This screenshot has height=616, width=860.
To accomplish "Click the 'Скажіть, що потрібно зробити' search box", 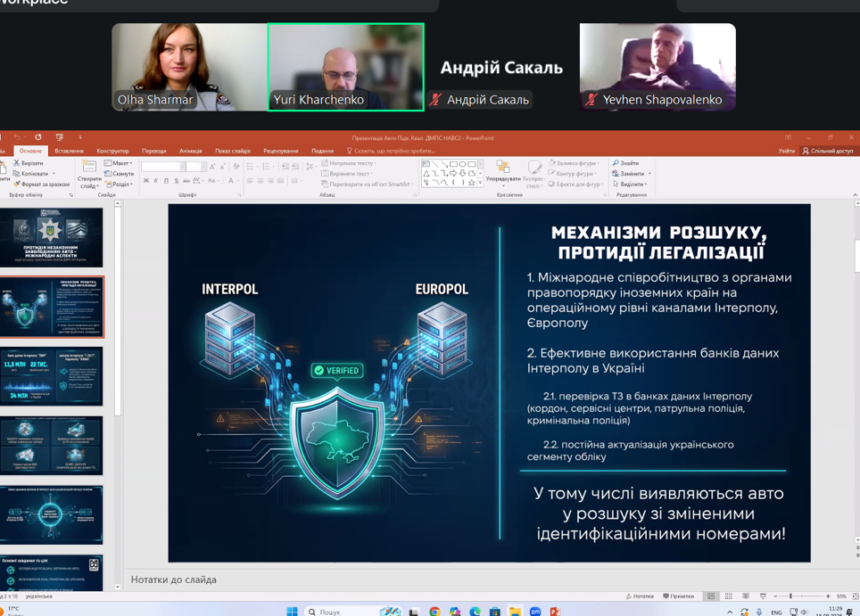I will [x=391, y=151].
